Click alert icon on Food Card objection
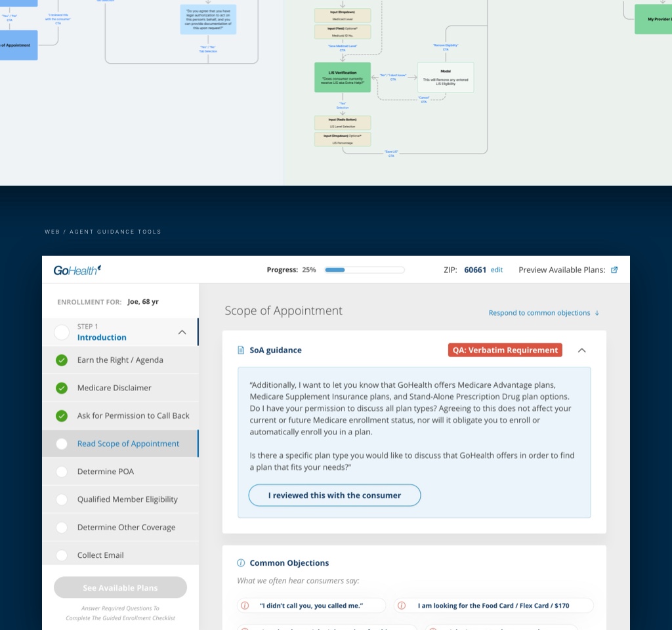 point(402,606)
